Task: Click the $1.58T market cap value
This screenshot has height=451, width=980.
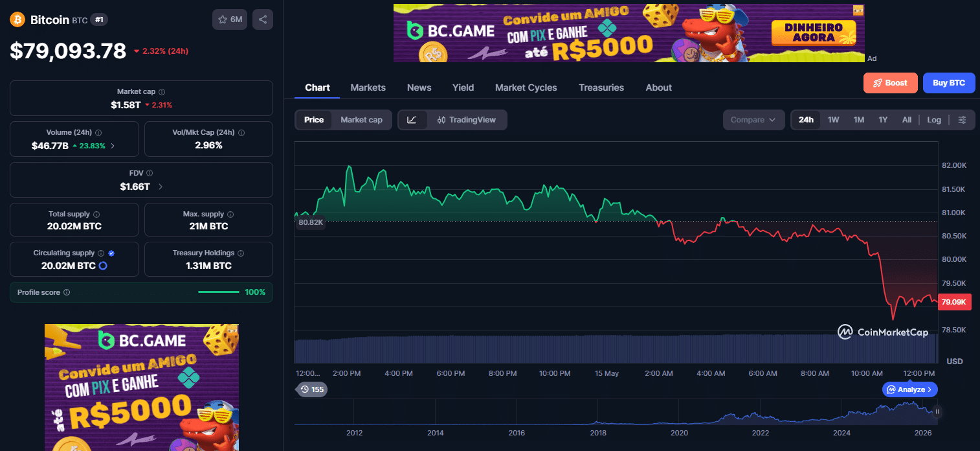Action: click(126, 104)
